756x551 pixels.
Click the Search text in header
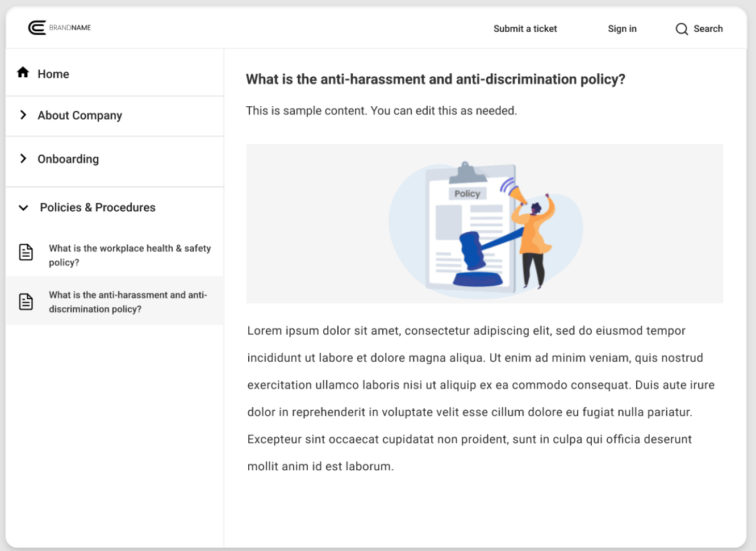tap(708, 29)
